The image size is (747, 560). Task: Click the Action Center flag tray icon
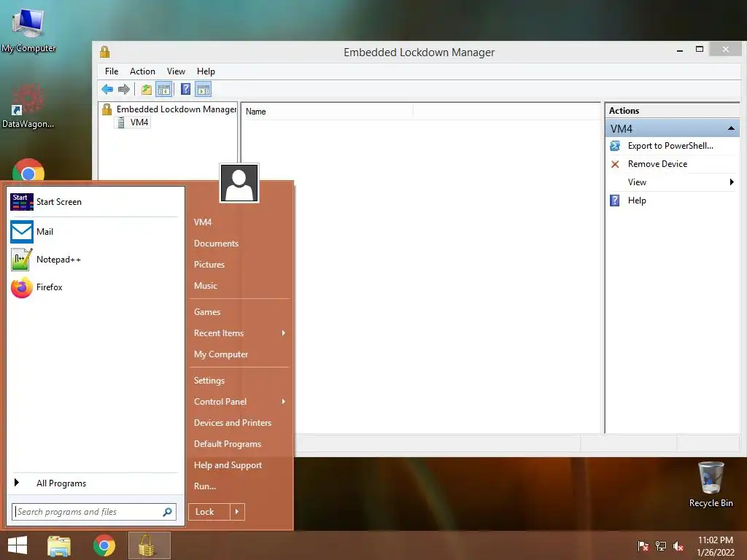coord(643,546)
